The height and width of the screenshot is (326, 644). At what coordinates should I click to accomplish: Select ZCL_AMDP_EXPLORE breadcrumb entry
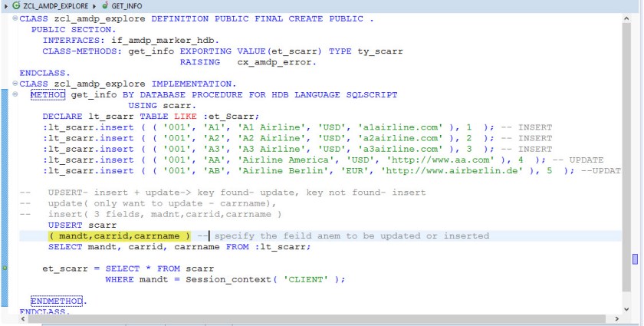coord(55,6)
